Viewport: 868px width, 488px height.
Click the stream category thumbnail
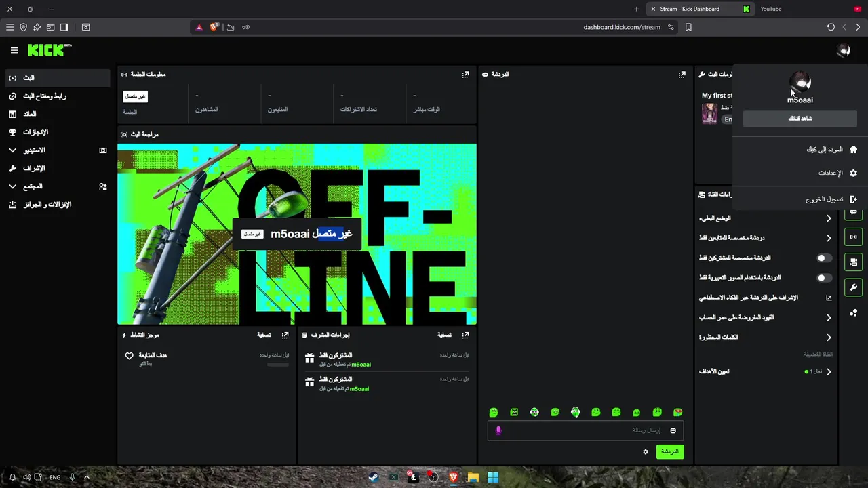tap(709, 113)
